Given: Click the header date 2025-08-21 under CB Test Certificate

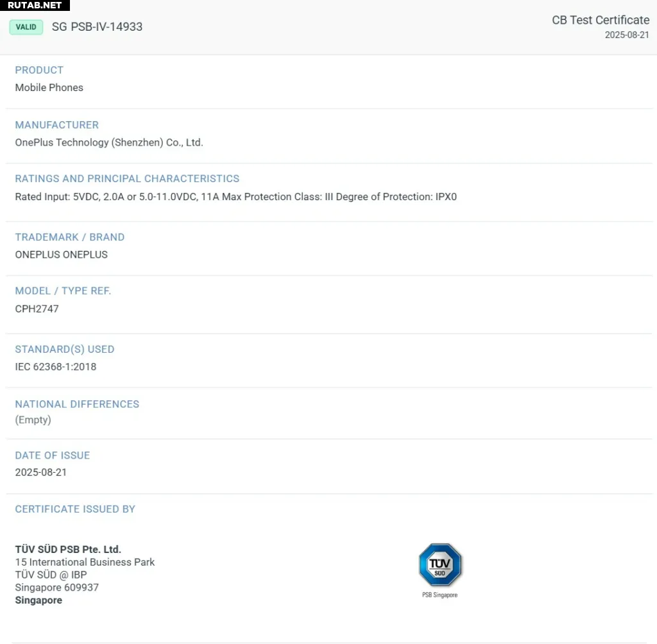Looking at the screenshot, I should [x=627, y=35].
